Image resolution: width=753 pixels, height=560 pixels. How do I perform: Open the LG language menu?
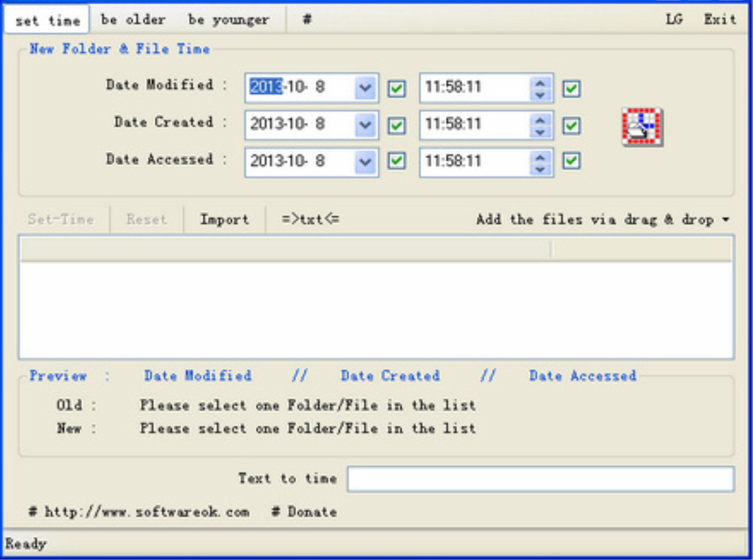click(674, 20)
